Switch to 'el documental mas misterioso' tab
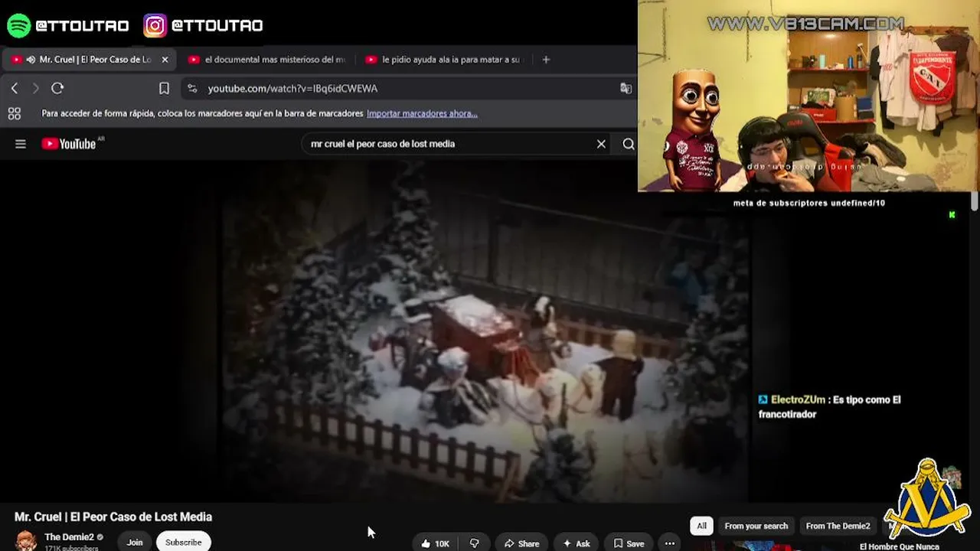The height and width of the screenshot is (551, 980). [267, 60]
